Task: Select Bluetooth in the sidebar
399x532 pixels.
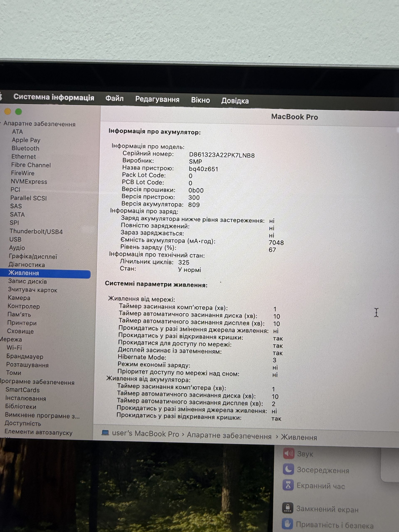Action: tap(25, 148)
